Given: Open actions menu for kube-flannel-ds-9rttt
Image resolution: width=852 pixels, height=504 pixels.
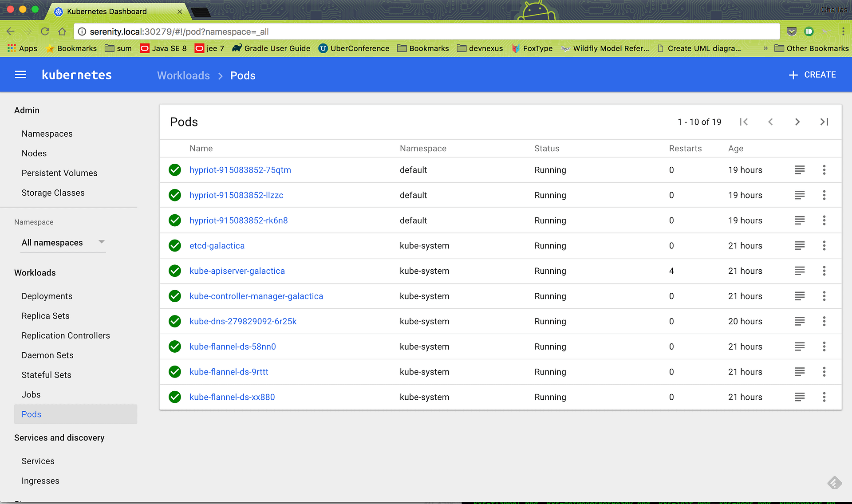Looking at the screenshot, I should [x=824, y=372].
